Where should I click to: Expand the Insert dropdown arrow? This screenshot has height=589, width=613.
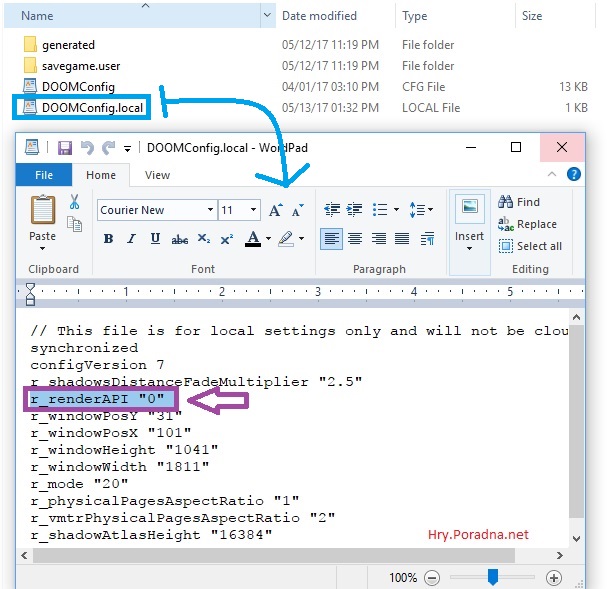pos(468,248)
